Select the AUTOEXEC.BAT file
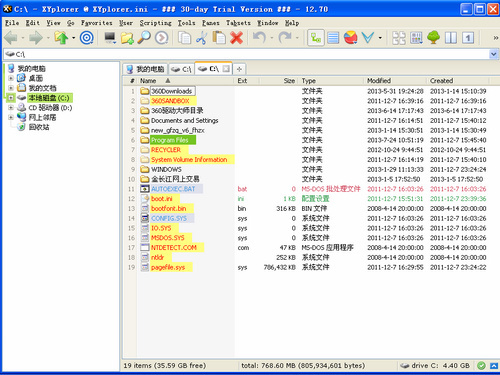500x375 pixels. (x=173, y=189)
